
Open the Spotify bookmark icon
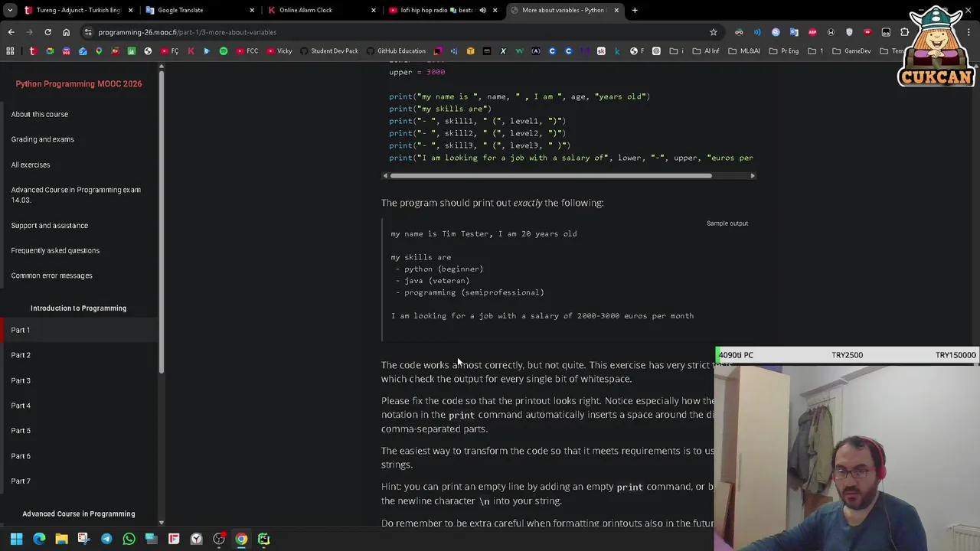pyautogui.click(x=224, y=51)
